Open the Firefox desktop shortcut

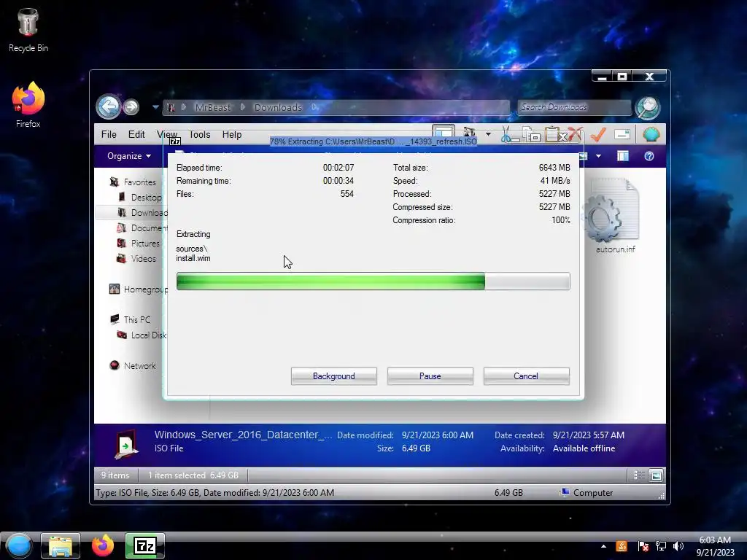(28, 105)
